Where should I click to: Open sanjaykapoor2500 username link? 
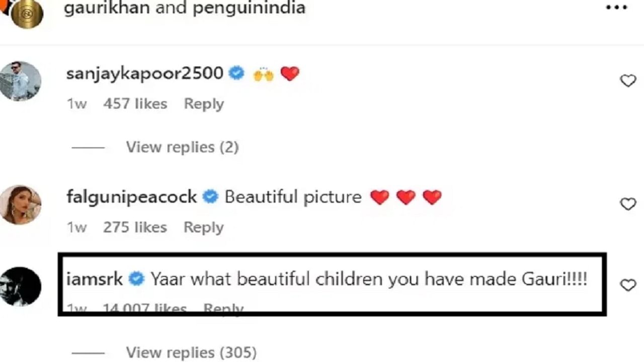click(x=144, y=73)
